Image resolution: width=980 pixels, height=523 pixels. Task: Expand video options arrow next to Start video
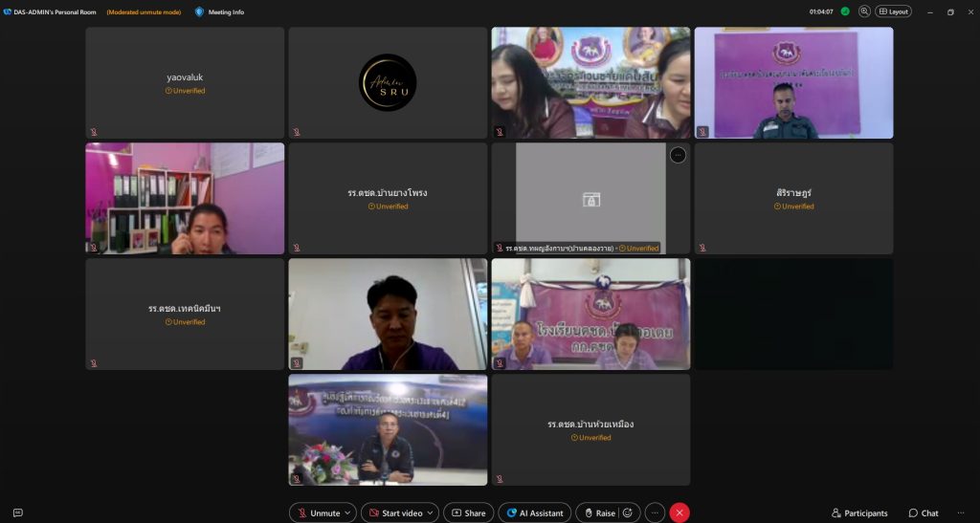(x=430, y=513)
